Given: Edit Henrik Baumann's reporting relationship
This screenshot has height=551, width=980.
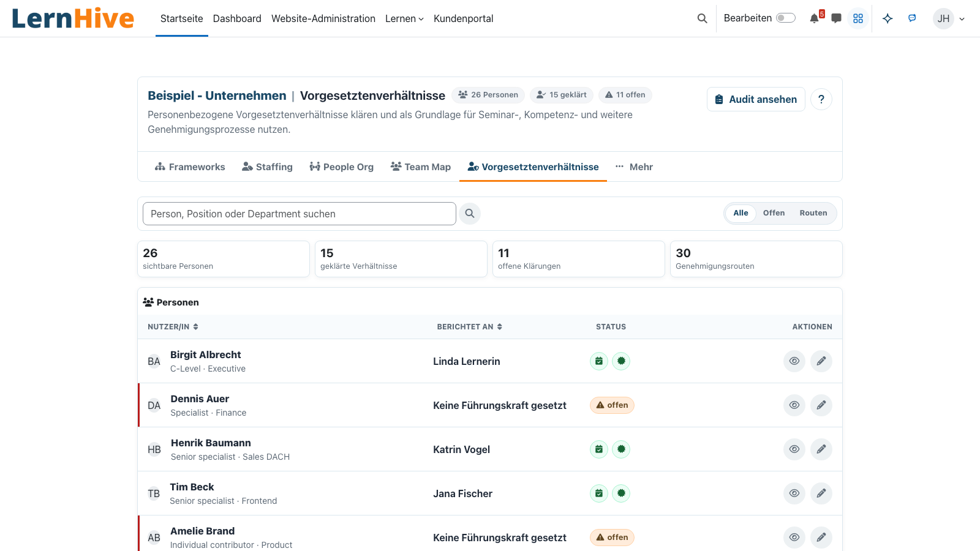Looking at the screenshot, I should click(x=821, y=449).
